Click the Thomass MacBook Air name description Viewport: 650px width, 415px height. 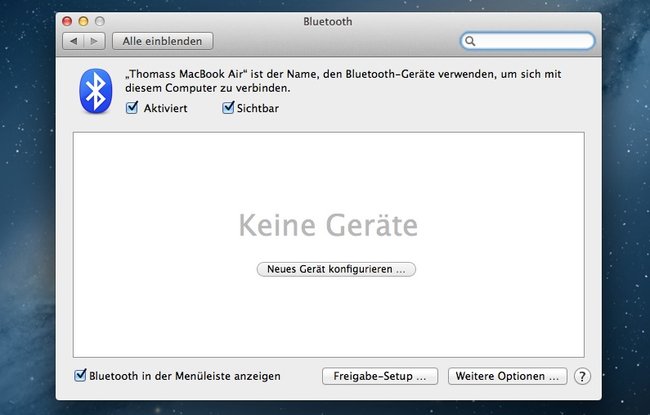[x=343, y=81]
